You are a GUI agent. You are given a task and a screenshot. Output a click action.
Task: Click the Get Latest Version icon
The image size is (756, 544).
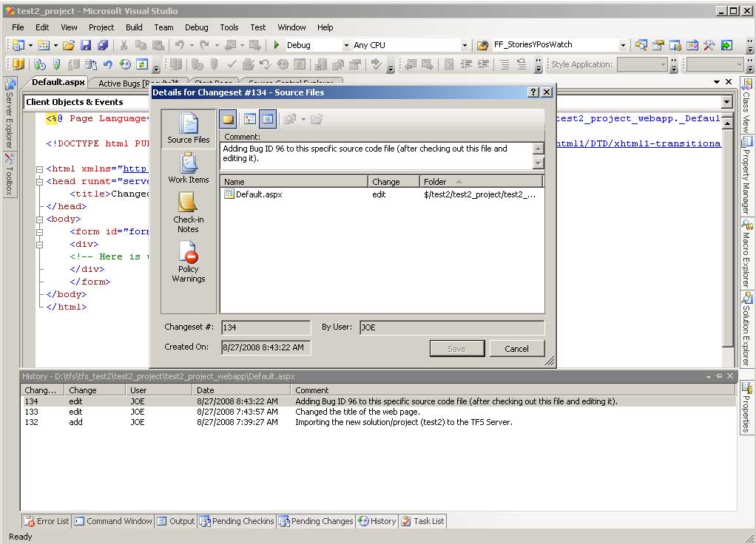pyautogui.click(x=56, y=64)
